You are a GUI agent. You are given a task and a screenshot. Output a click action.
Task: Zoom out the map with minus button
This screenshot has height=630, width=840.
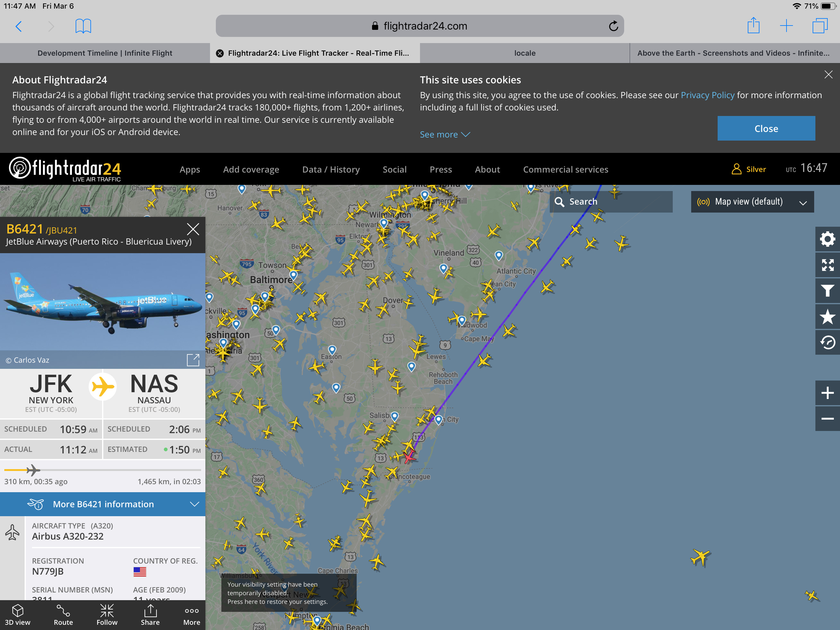pos(827,419)
